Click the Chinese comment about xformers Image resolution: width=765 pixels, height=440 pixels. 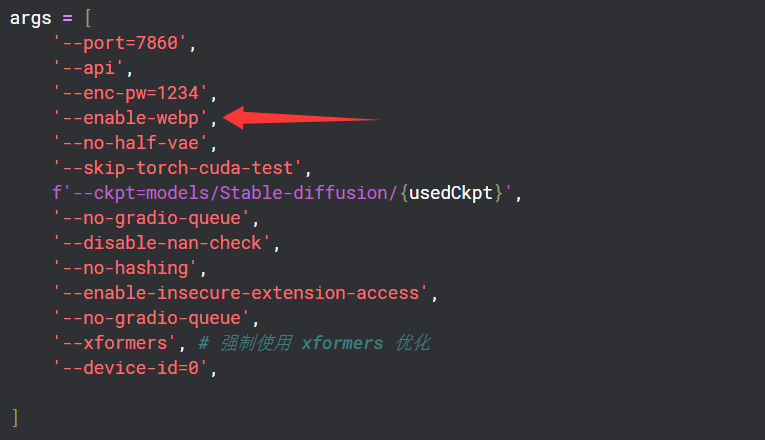(x=314, y=343)
